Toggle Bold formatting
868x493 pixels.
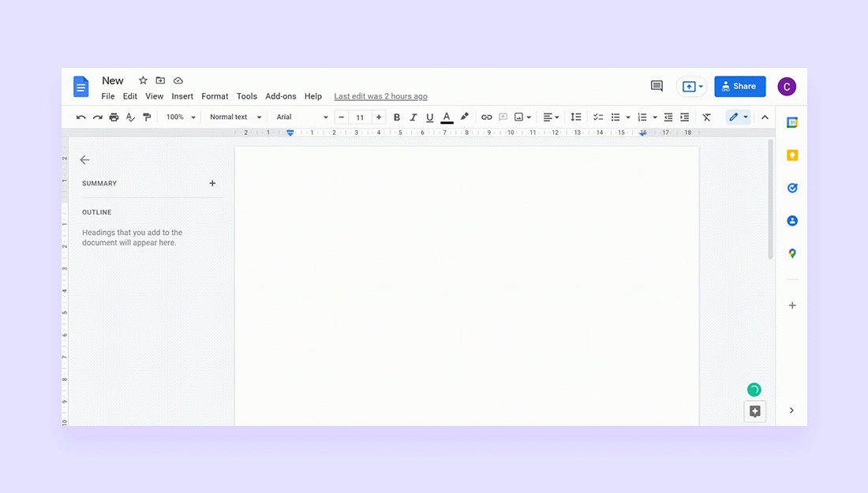pos(397,118)
